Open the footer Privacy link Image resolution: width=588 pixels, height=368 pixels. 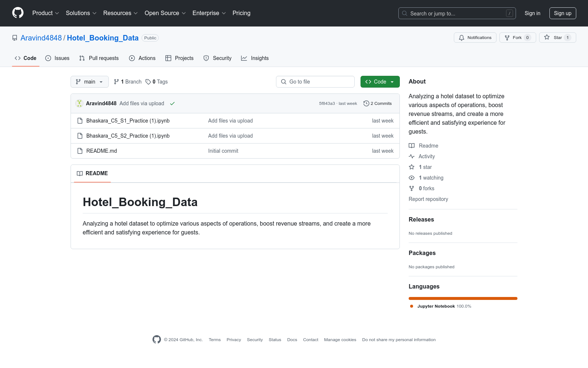(x=234, y=340)
